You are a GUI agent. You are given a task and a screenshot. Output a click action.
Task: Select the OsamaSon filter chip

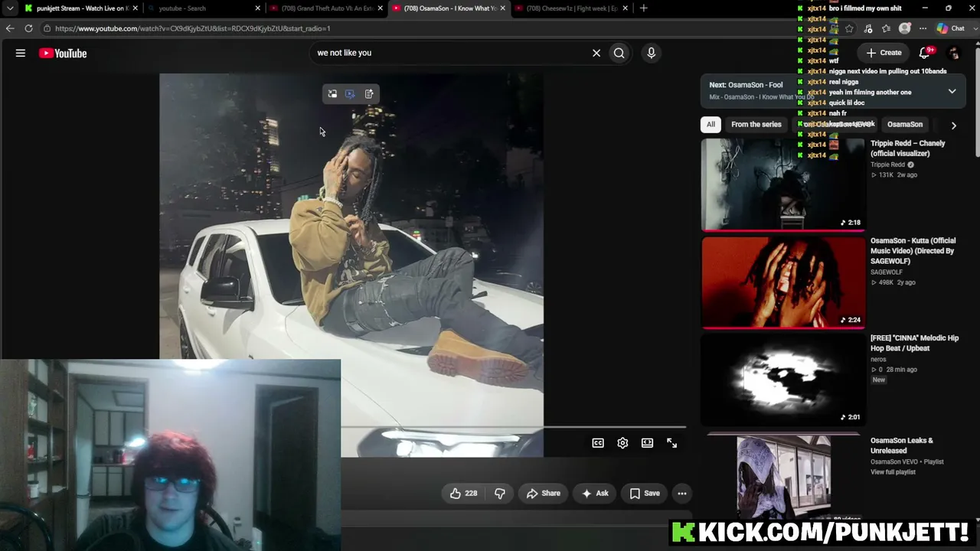(905, 125)
